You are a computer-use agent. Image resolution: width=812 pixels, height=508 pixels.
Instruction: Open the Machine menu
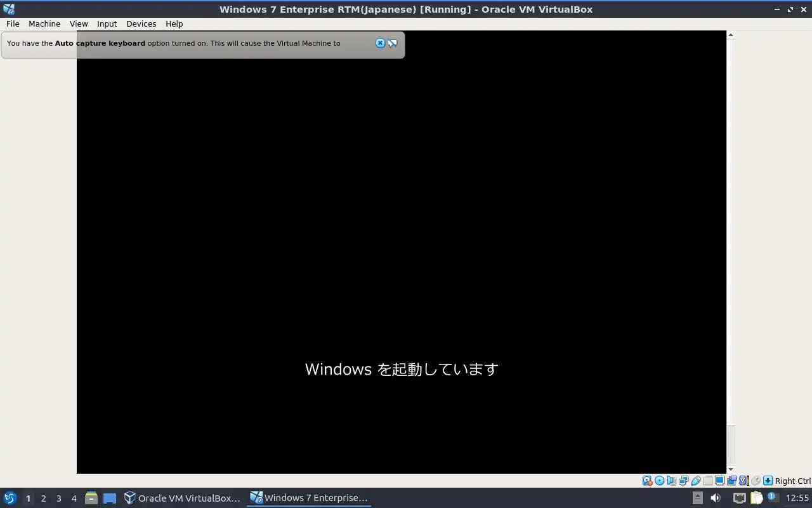pyautogui.click(x=44, y=23)
